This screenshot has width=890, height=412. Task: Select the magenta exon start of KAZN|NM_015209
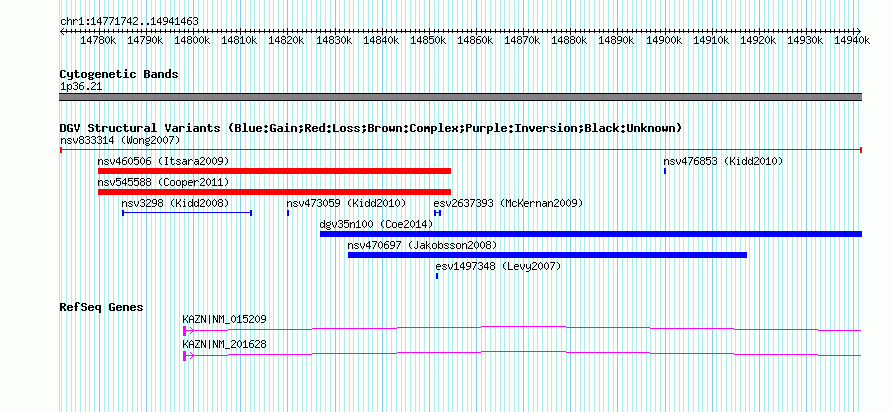click(x=184, y=330)
